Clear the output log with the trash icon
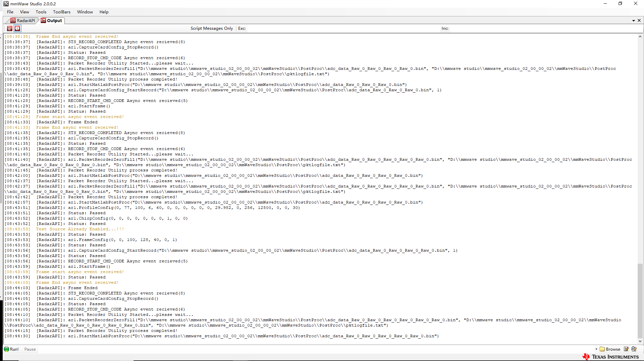Screen dimensions: 644x361 pos(10,28)
